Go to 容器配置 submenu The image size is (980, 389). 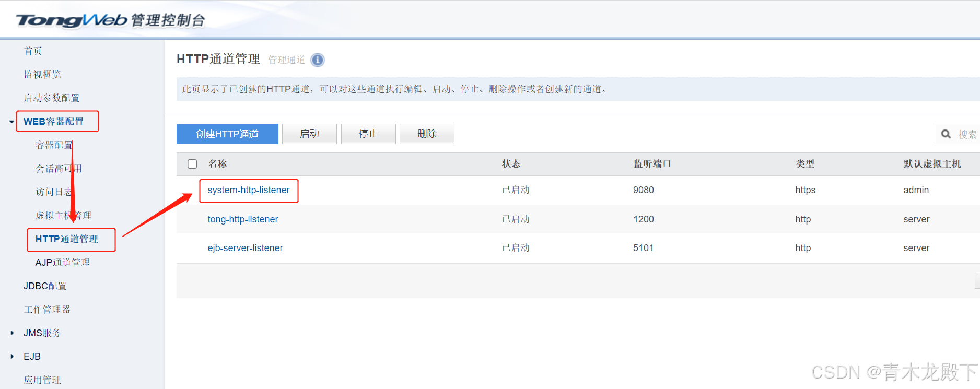[54, 145]
